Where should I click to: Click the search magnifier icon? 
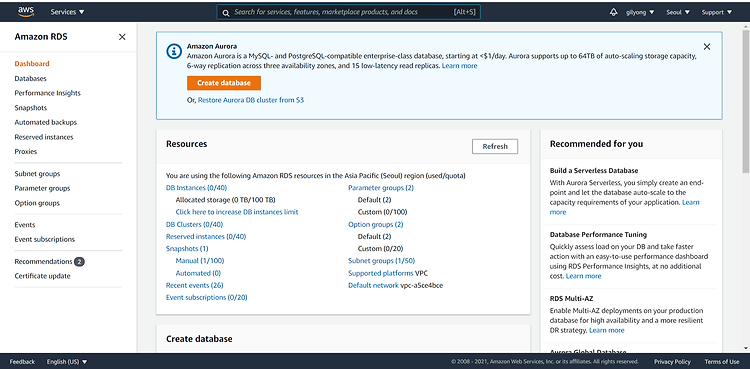point(226,12)
